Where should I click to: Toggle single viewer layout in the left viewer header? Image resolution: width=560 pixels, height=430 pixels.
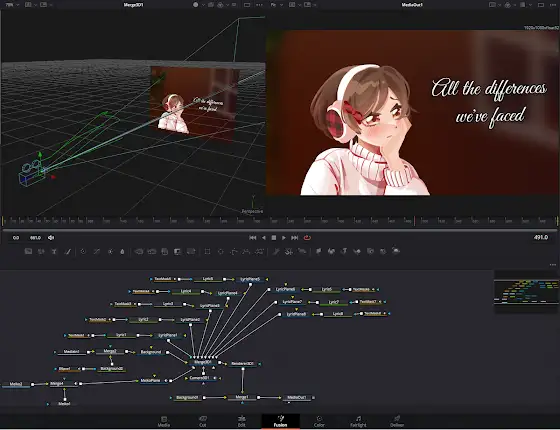tap(247, 5)
